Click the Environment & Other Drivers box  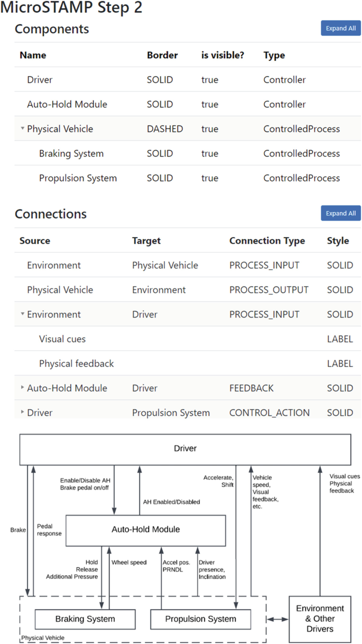click(x=319, y=618)
